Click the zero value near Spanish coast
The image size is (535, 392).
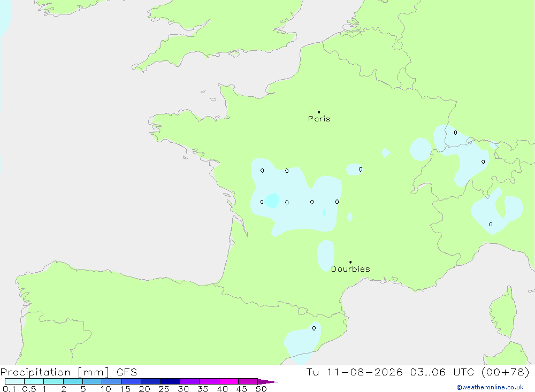(314, 328)
